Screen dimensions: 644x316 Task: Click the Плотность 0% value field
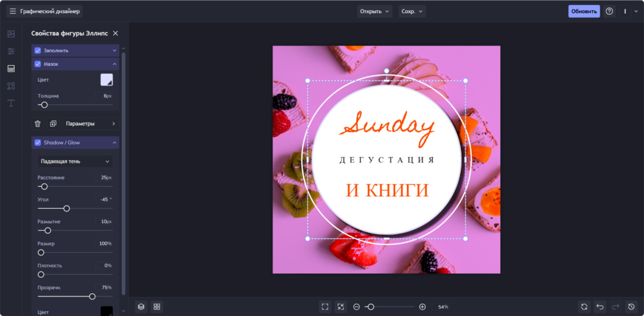click(104, 265)
